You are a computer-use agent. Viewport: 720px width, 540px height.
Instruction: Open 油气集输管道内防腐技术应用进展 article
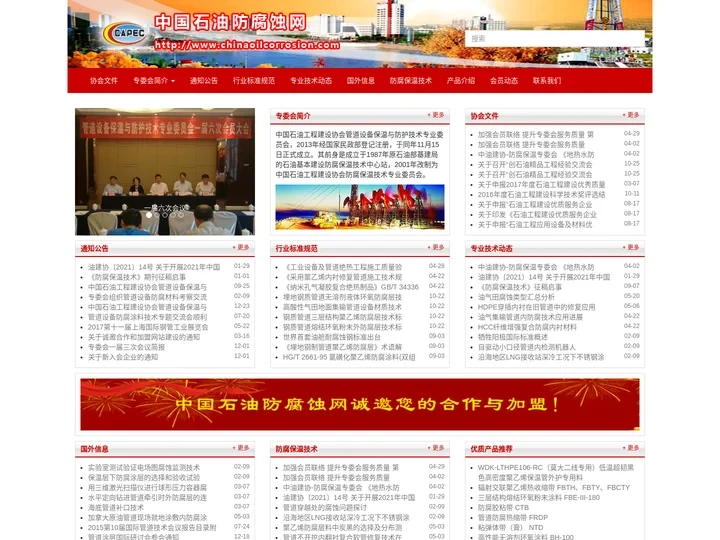pos(530,317)
